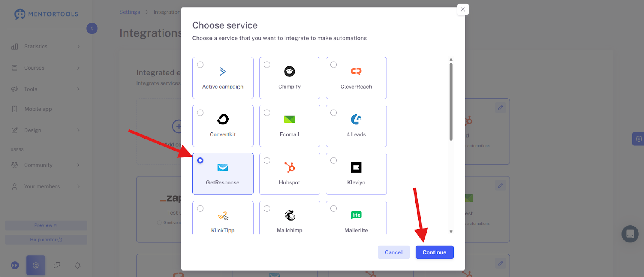Collapse sidebar with the round arrow button
644x277 pixels.
click(92, 28)
